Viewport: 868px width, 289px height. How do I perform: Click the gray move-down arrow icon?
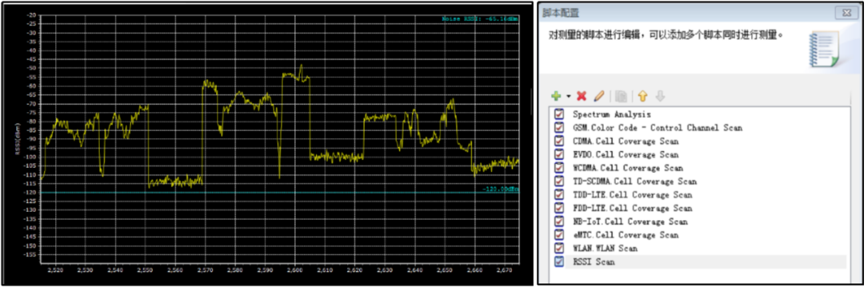tap(659, 96)
